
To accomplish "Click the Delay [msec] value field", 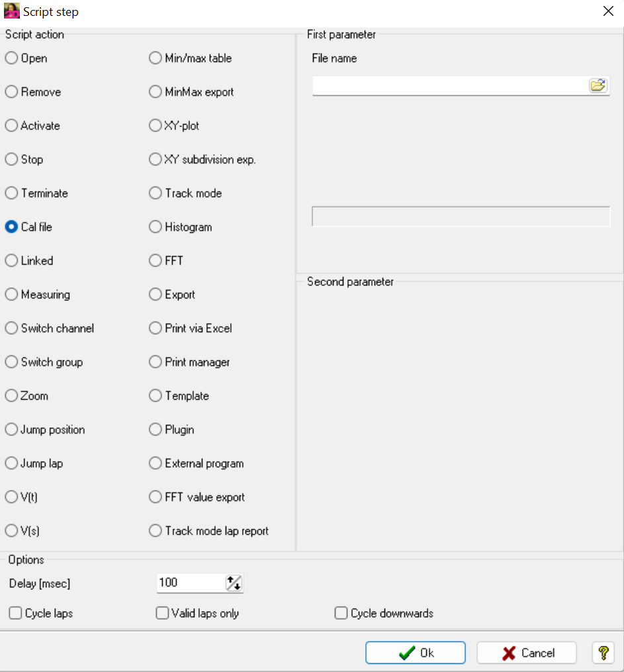I will coord(189,583).
